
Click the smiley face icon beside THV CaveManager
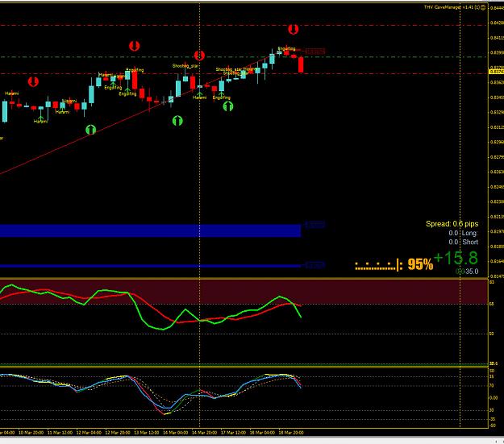483,7
